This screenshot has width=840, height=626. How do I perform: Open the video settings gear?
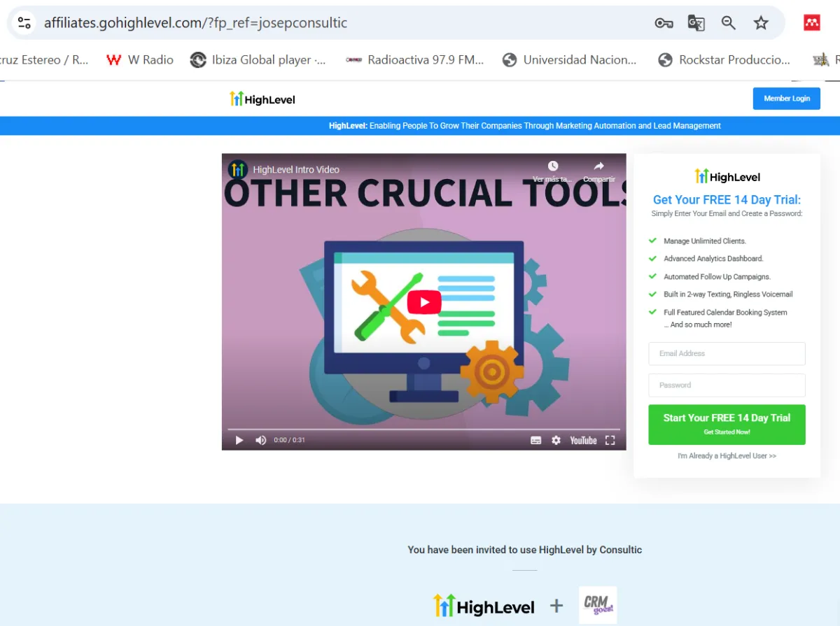coord(556,441)
